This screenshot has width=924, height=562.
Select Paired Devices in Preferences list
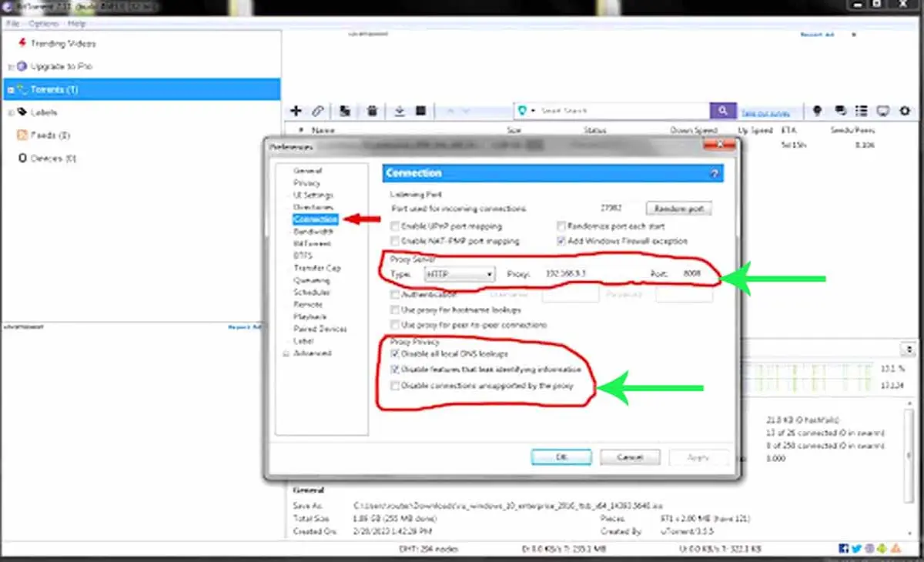320,329
